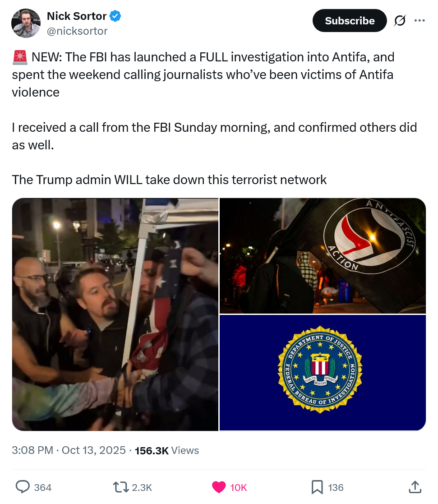
Task: Click the share upload icon
Action: coord(414,487)
